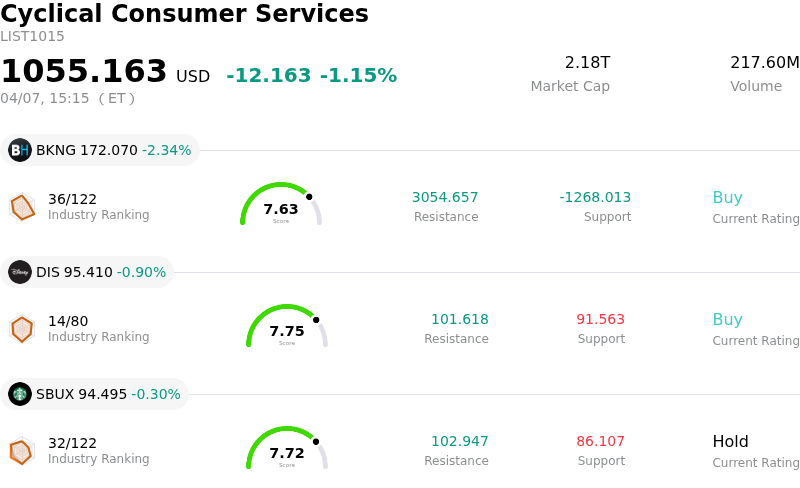This screenshot has width=800, height=488.
Task: Click BKNG resistance value 3054.657
Action: [445, 197]
